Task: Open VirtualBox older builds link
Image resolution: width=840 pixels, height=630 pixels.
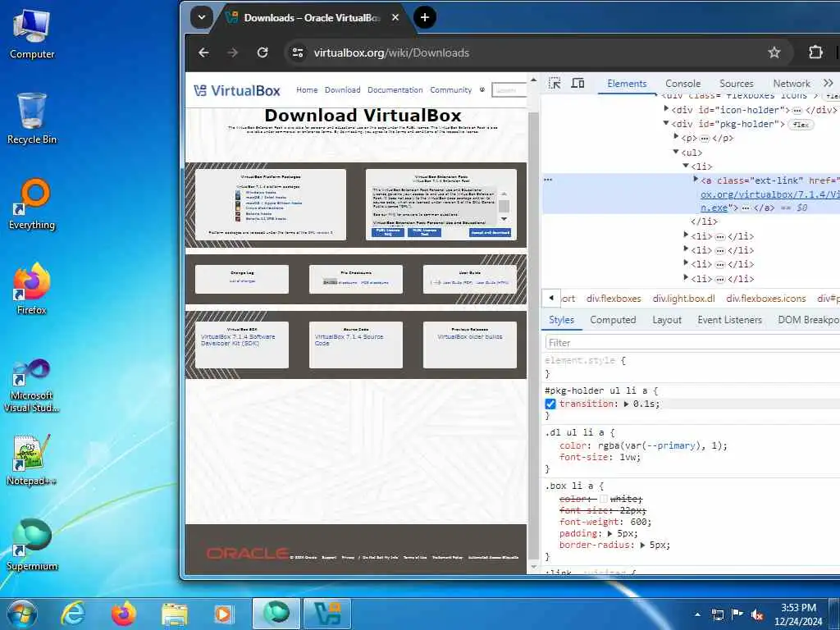Action: coord(470,336)
